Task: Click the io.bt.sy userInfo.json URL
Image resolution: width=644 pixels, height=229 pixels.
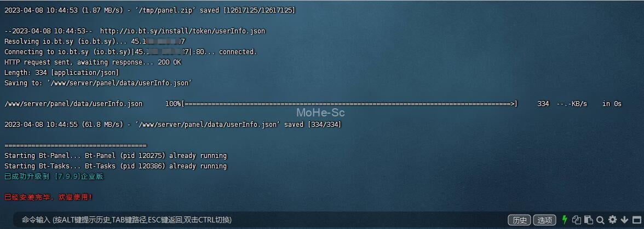Action: click(x=183, y=31)
